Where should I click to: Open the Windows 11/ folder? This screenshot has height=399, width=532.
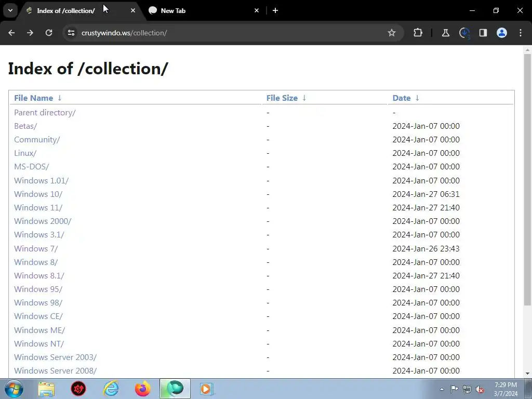pyautogui.click(x=38, y=208)
